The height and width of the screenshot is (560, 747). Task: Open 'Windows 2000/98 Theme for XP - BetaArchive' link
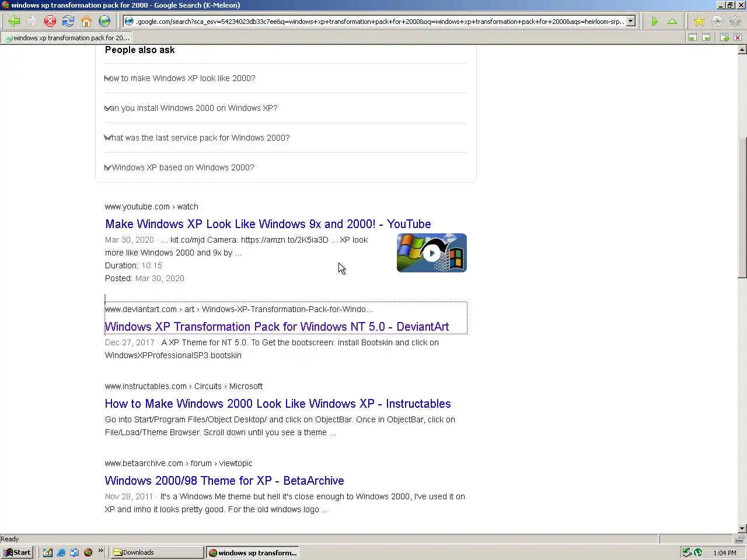[225, 481]
